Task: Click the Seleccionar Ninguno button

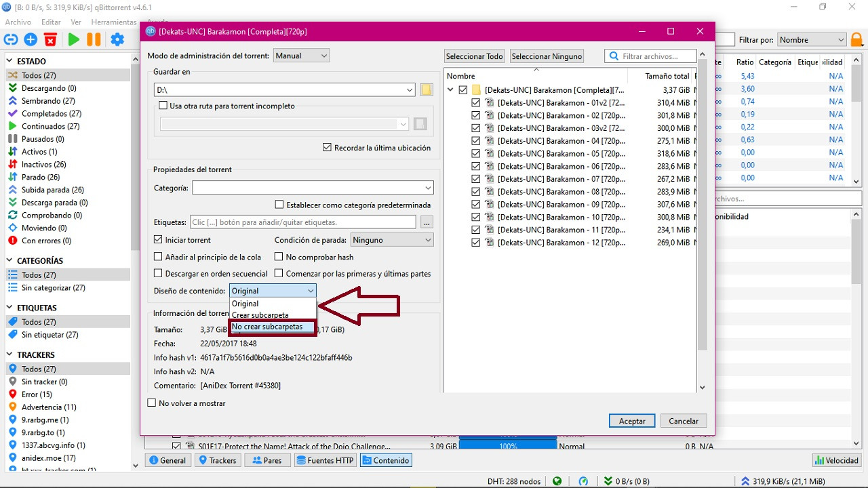Action: pyautogui.click(x=547, y=56)
